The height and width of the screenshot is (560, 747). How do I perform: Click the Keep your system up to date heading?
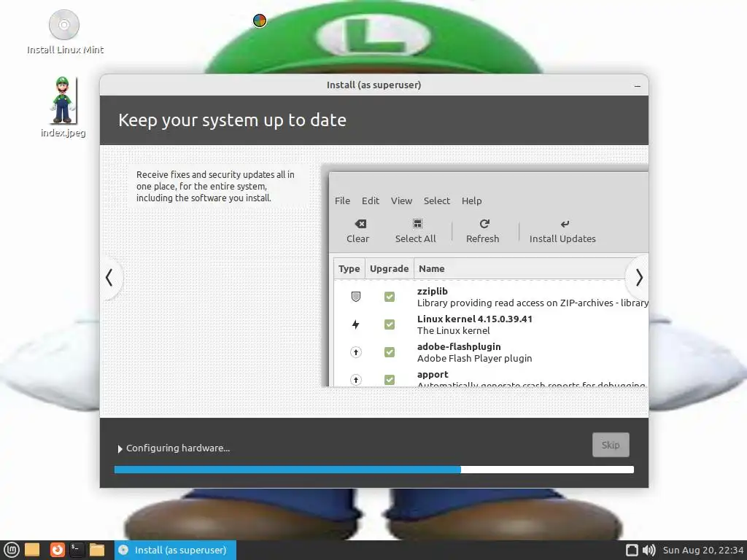[x=232, y=120]
